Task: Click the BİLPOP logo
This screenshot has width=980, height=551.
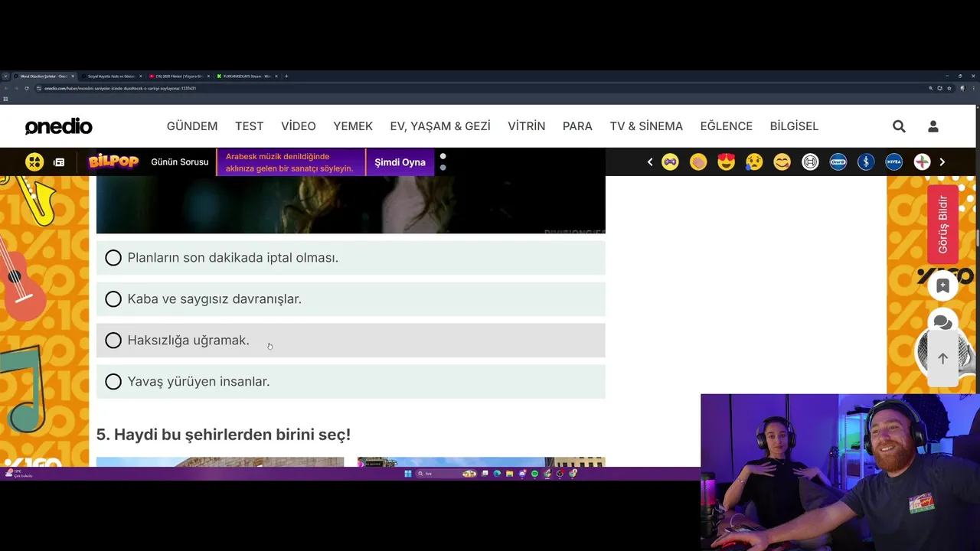Action: coord(113,161)
